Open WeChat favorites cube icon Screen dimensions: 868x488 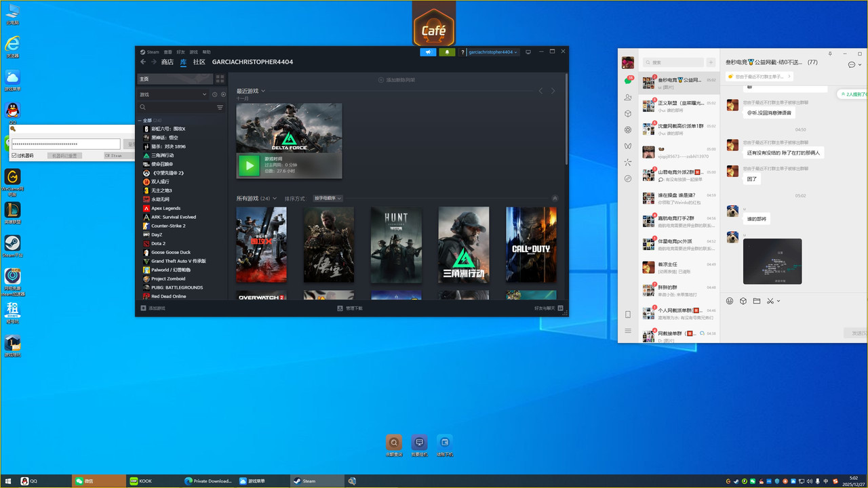[628, 114]
